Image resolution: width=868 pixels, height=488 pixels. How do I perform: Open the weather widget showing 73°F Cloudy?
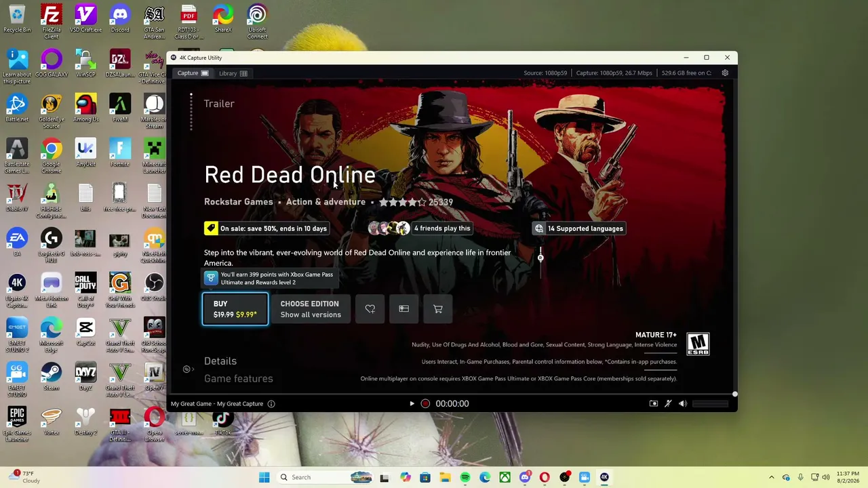(25, 477)
